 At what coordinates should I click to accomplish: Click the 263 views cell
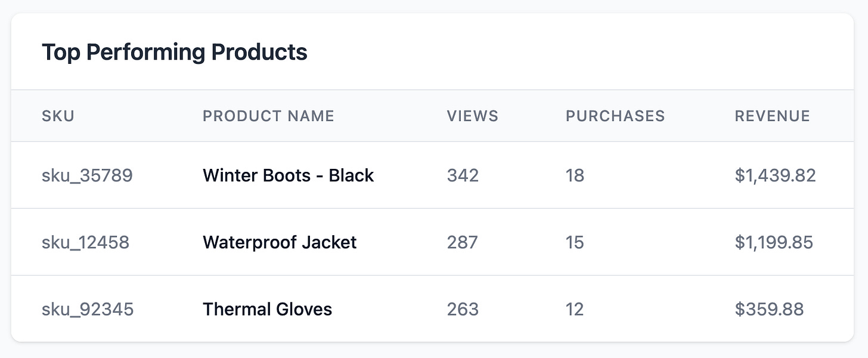pos(463,309)
